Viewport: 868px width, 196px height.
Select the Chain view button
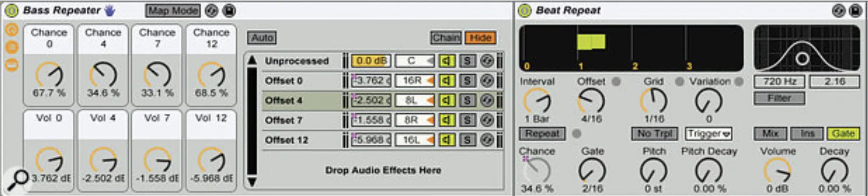[x=446, y=38]
